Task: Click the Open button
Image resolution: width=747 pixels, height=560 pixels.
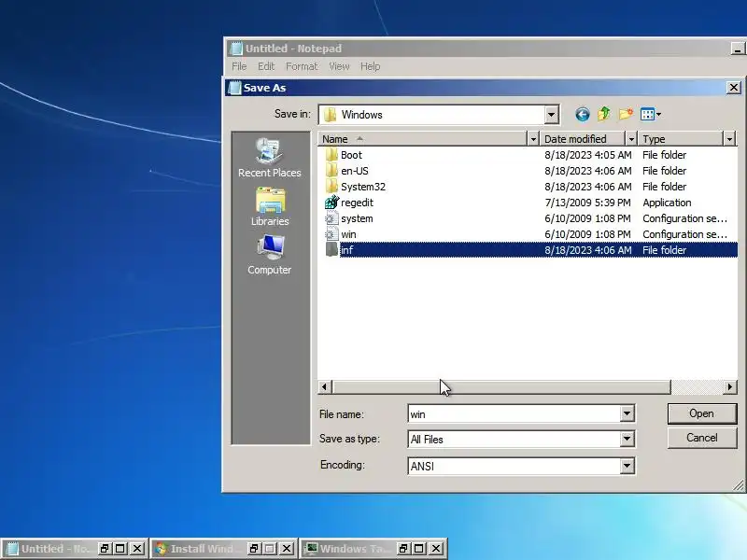Action: click(702, 413)
